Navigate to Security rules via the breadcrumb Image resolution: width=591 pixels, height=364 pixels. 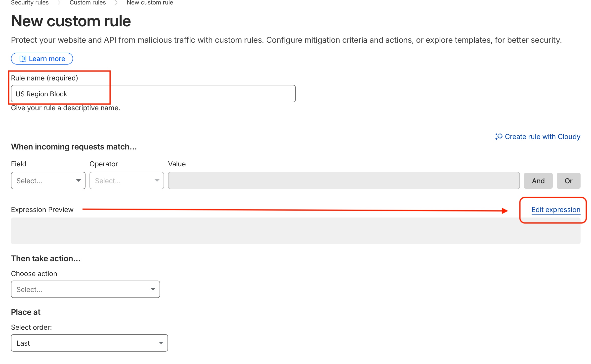(30, 3)
